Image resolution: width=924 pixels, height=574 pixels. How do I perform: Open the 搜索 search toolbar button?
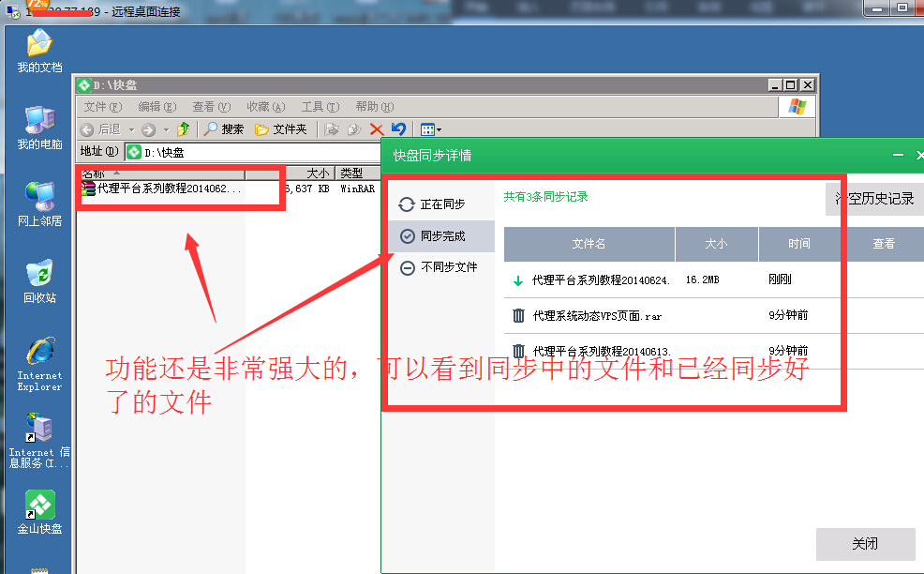tap(223, 129)
